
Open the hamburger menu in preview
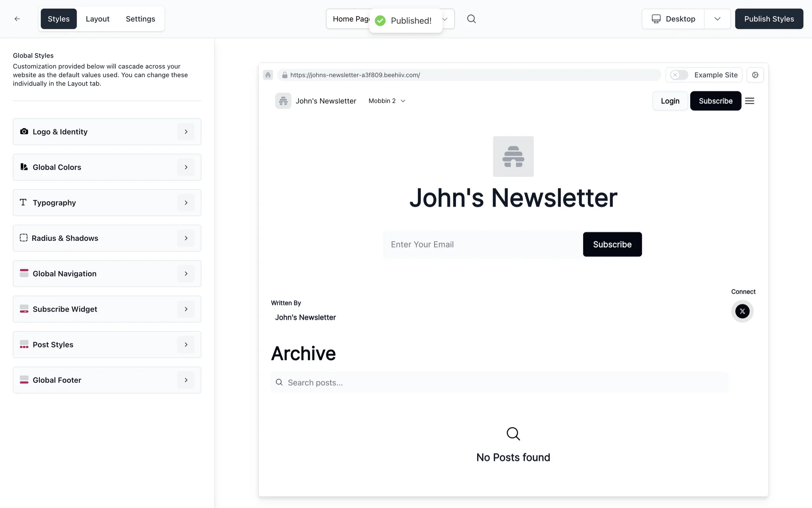[749, 101]
